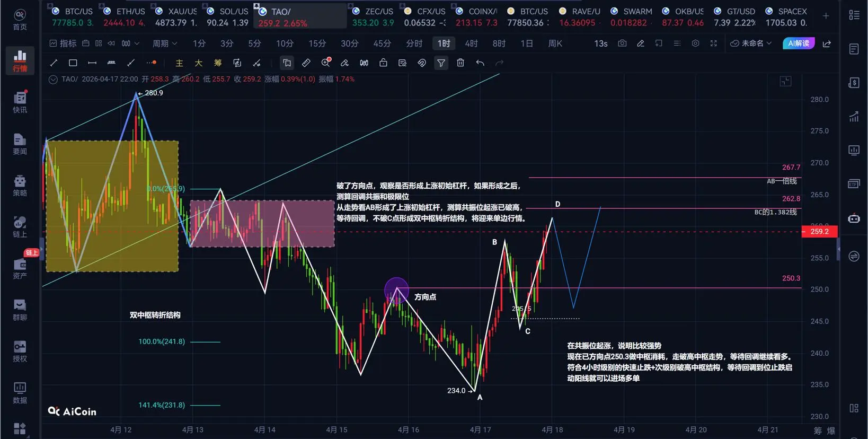Open the 策略 strategy section
Screen dimensions: 868x439
(x=20, y=186)
